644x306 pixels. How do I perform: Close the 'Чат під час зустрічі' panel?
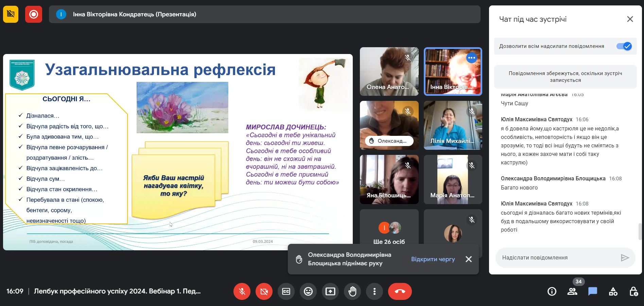click(x=630, y=19)
